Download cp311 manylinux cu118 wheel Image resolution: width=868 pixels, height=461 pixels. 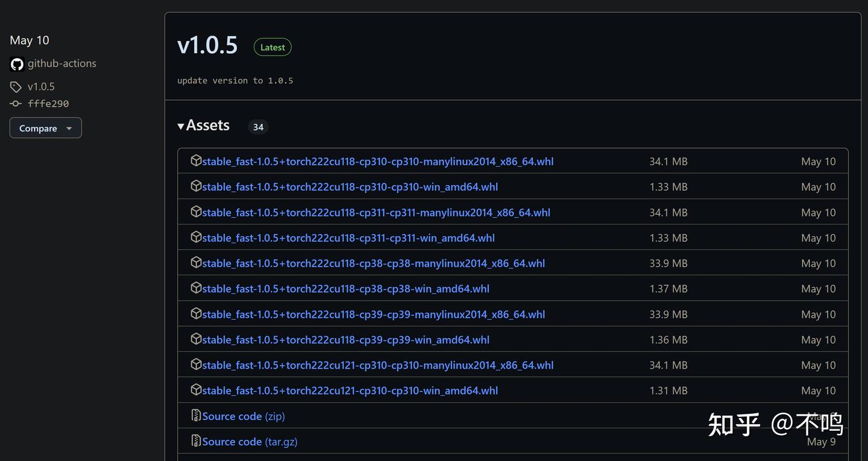pos(376,212)
